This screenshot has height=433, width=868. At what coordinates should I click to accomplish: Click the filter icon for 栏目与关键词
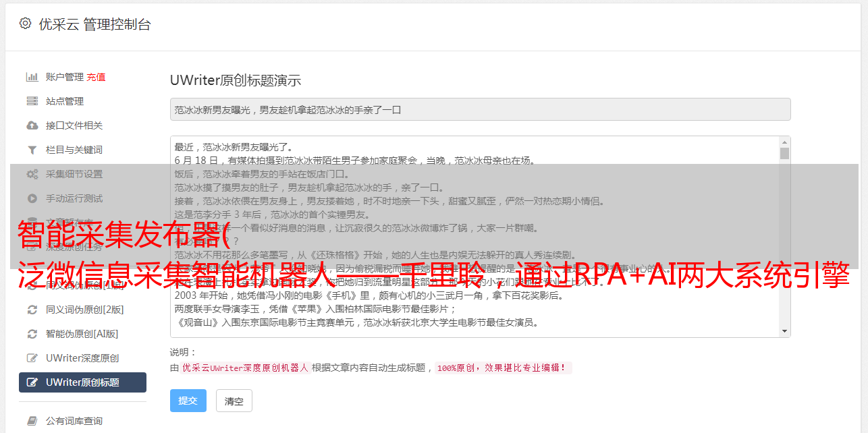pos(32,150)
